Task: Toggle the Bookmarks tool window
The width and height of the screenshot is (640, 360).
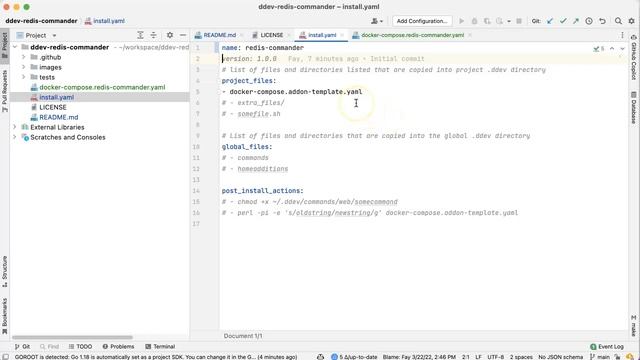Action: pyautogui.click(x=4, y=316)
